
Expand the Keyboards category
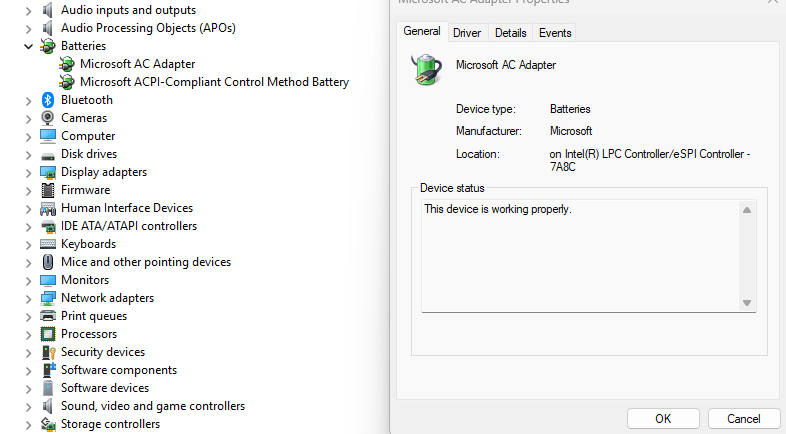click(29, 245)
